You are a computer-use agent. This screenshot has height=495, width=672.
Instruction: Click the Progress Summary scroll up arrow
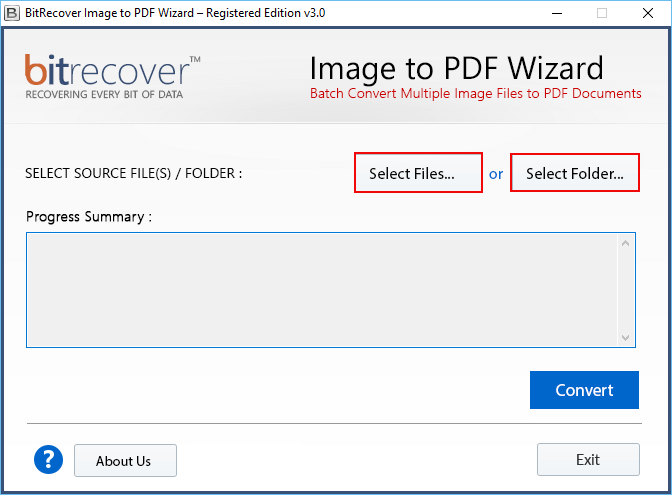point(625,243)
